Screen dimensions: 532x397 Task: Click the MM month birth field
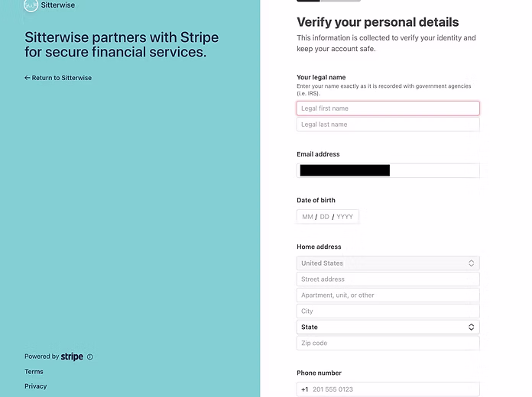click(x=307, y=217)
